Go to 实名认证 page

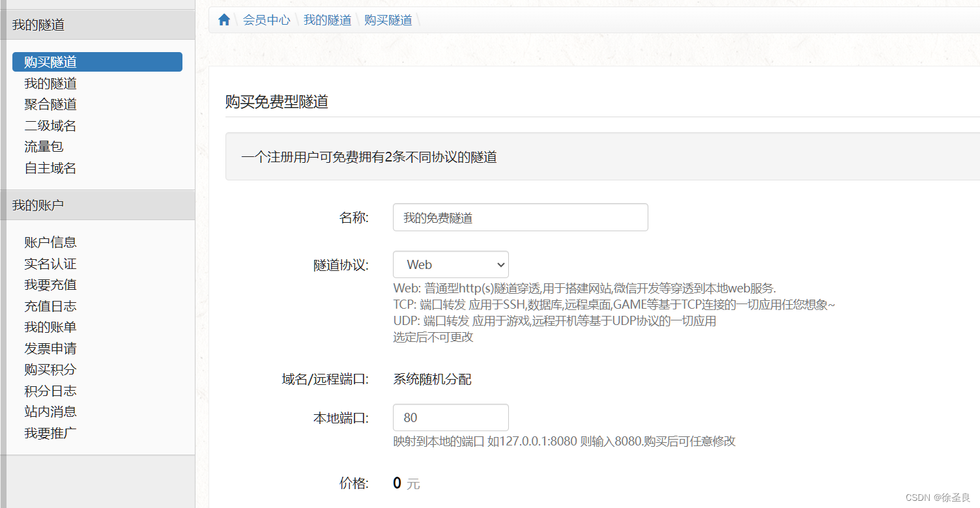[51, 264]
